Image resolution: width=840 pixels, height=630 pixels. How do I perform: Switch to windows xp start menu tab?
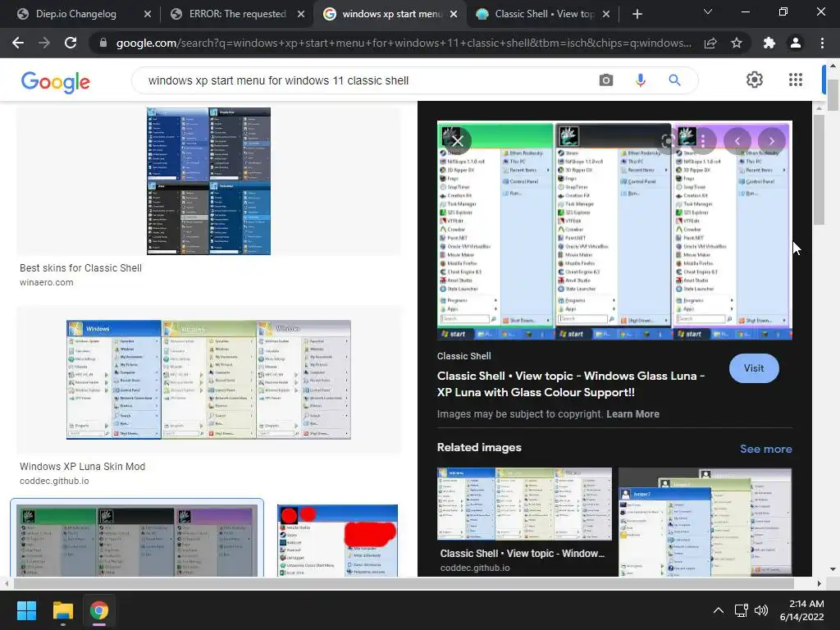point(391,14)
